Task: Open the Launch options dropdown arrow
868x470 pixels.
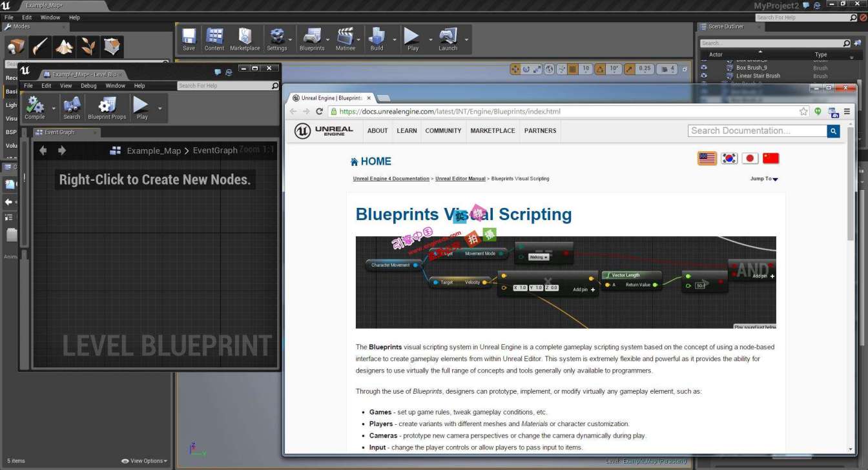Action: (466, 39)
